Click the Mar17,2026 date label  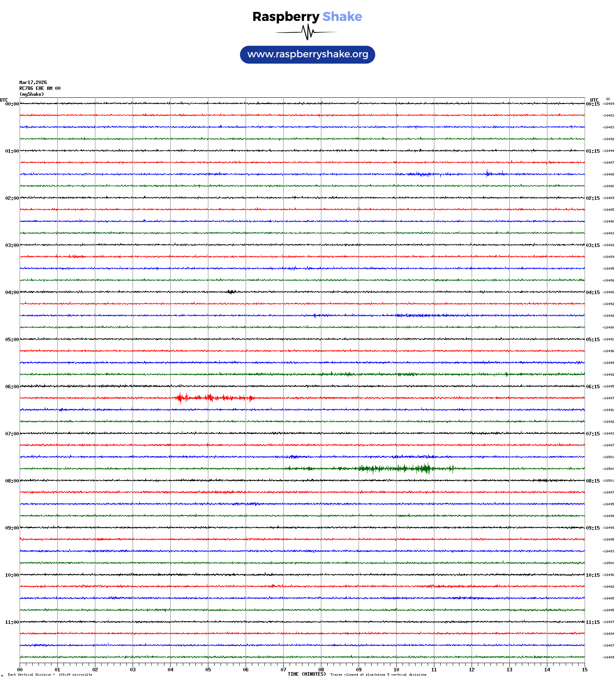coord(33,82)
